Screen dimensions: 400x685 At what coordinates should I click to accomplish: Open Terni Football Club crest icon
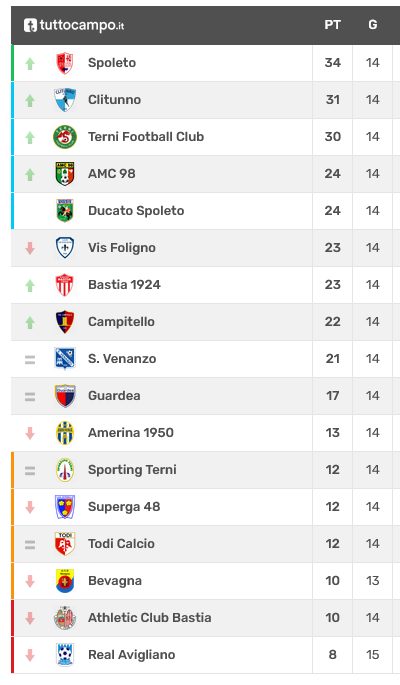pyautogui.click(x=65, y=137)
